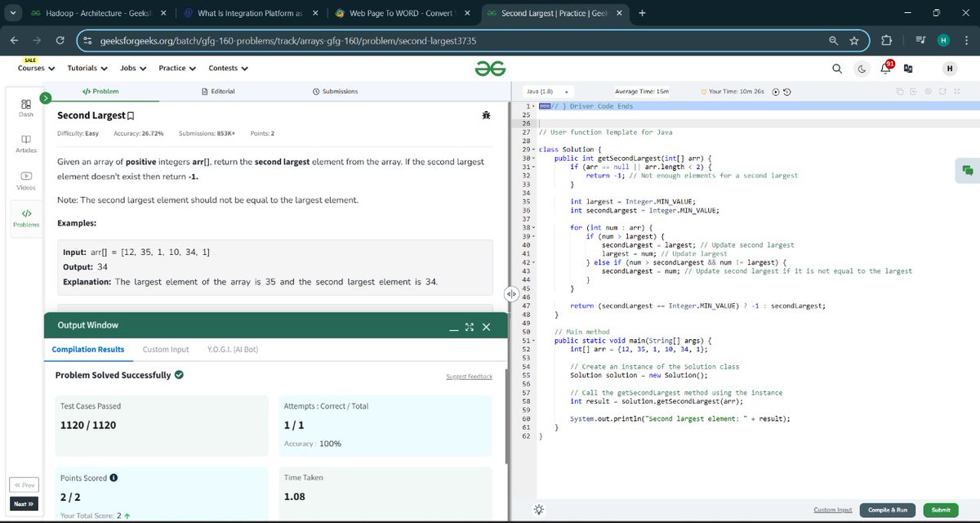Reload the page in browser
Image resolution: width=980 pixels, height=523 pixels.
click(60, 41)
